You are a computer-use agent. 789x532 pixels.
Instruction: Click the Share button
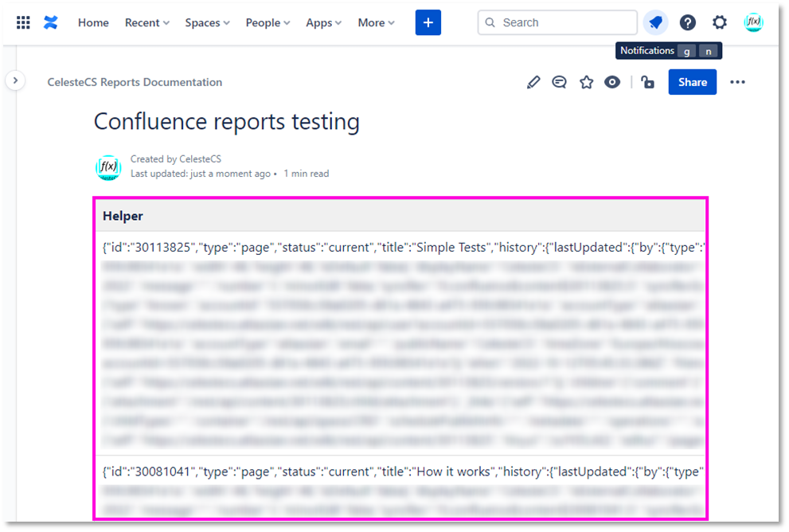(693, 82)
